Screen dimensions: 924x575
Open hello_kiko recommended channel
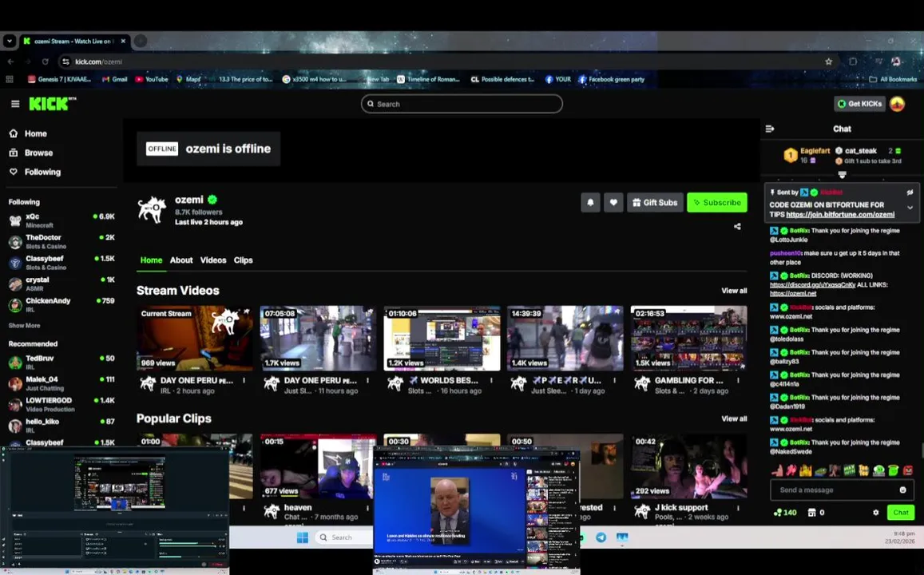click(61, 426)
